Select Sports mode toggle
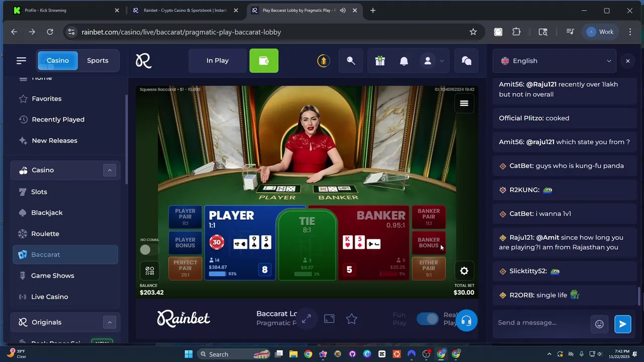The height and width of the screenshot is (362, 644). (98, 60)
